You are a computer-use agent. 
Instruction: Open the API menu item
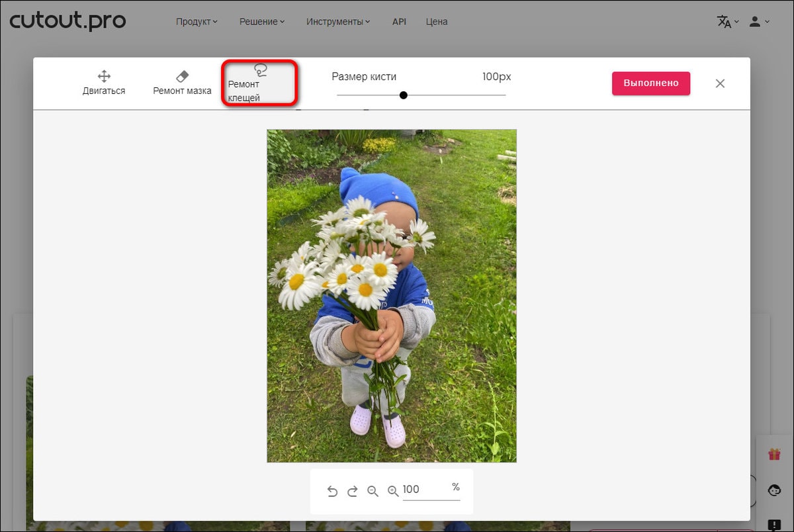399,22
